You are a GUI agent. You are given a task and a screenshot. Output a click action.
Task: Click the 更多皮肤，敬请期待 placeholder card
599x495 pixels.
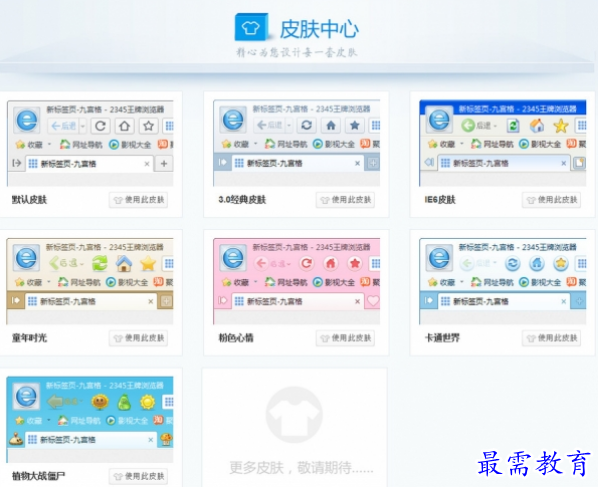[x=295, y=428]
